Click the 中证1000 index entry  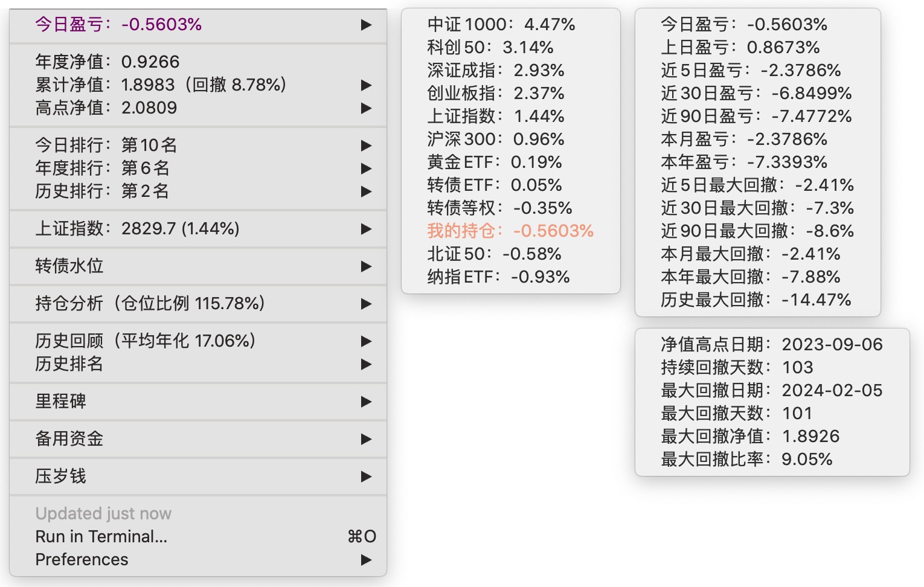coord(501,25)
